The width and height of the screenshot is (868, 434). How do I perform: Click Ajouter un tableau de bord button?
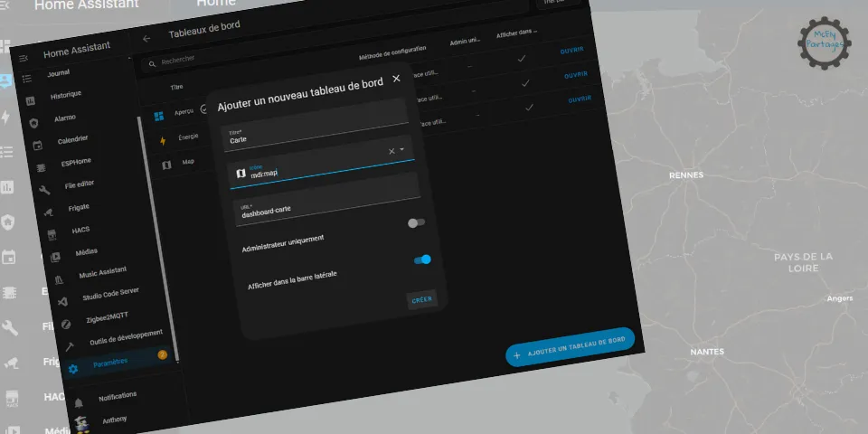tap(571, 346)
